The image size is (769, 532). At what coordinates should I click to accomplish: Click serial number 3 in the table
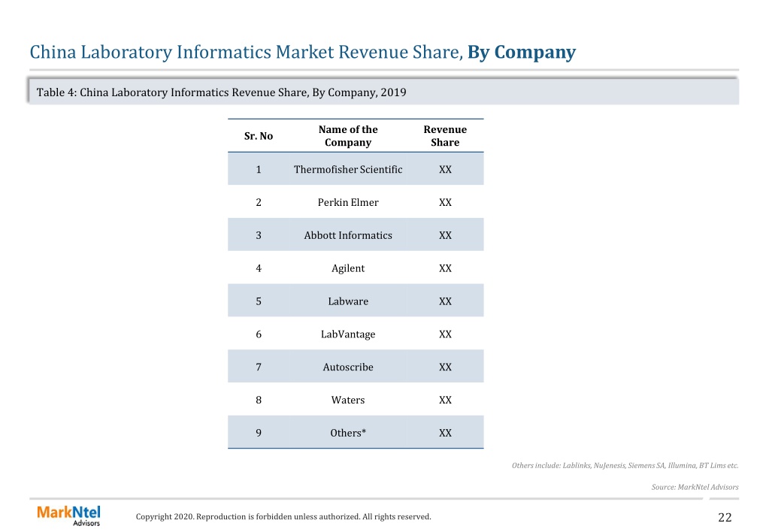pyautogui.click(x=259, y=235)
